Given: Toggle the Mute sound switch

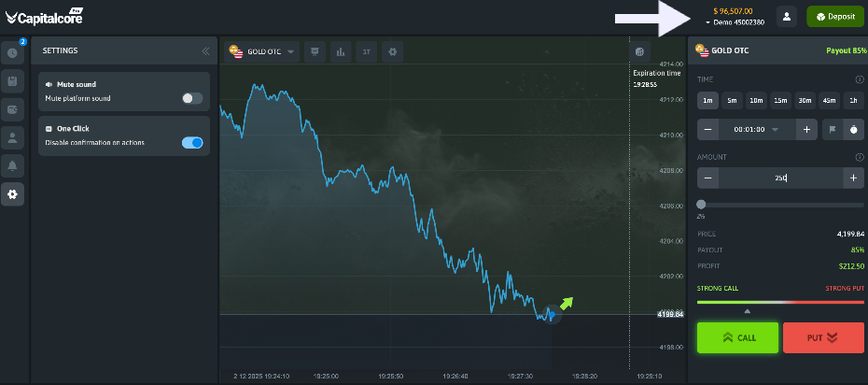Looking at the screenshot, I should point(192,99).
